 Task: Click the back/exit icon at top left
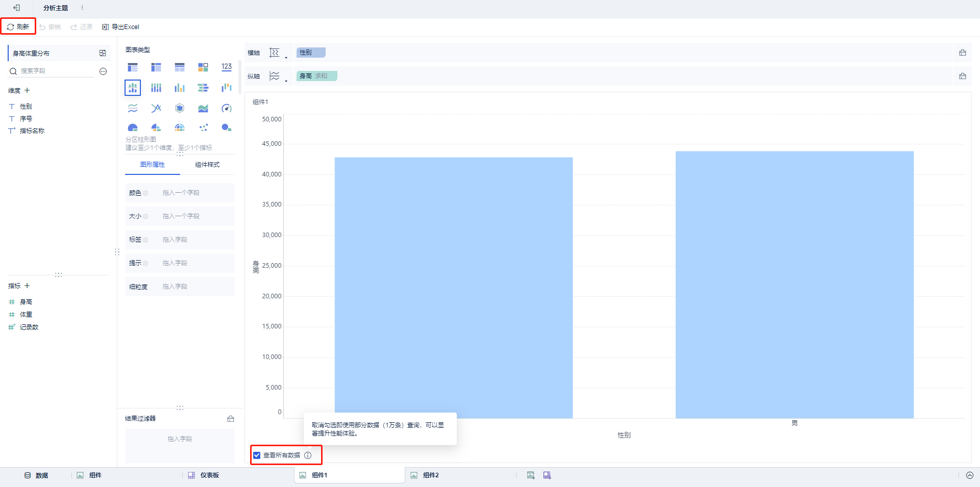click(x=16, y=8)
